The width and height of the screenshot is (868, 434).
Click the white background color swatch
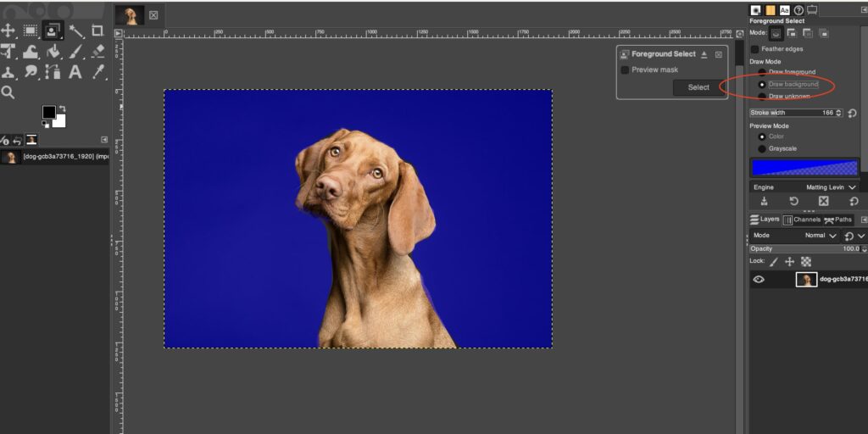click(x=60, y=122)
